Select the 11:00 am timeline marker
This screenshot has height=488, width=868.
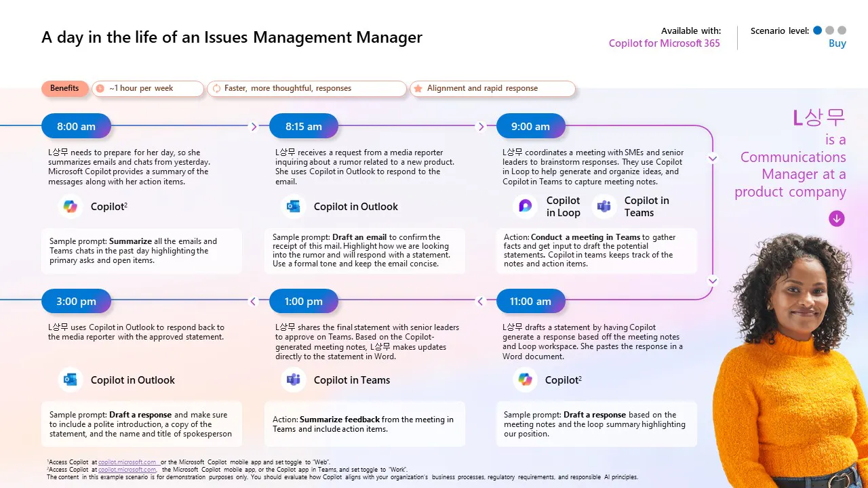coord(531,302)
